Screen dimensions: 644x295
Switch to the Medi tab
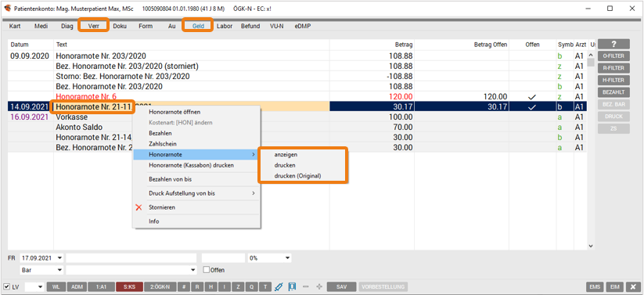point(41,26)
